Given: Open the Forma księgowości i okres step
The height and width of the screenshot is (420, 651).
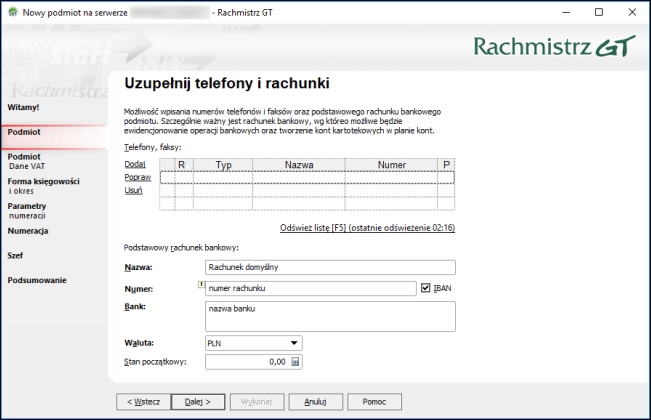Looking at the screenshot, I should coord(43,186).
